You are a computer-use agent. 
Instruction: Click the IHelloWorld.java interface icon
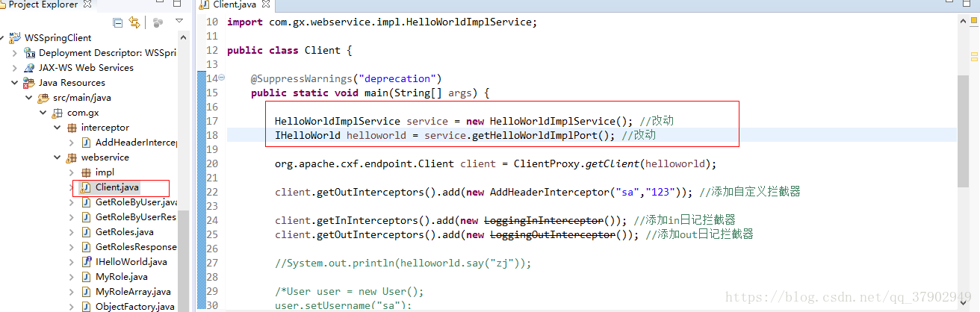pos(87,262)
